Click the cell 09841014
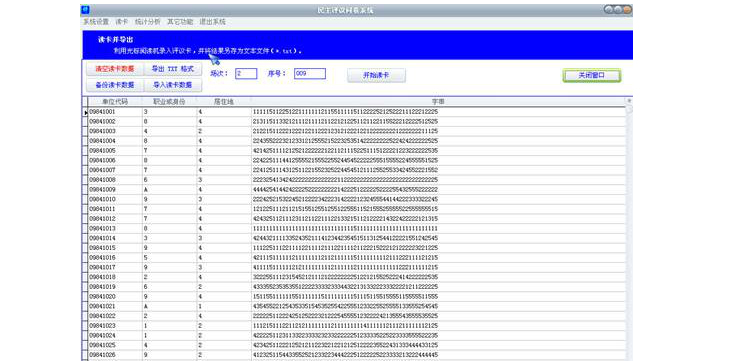 (x=115, y=238)
